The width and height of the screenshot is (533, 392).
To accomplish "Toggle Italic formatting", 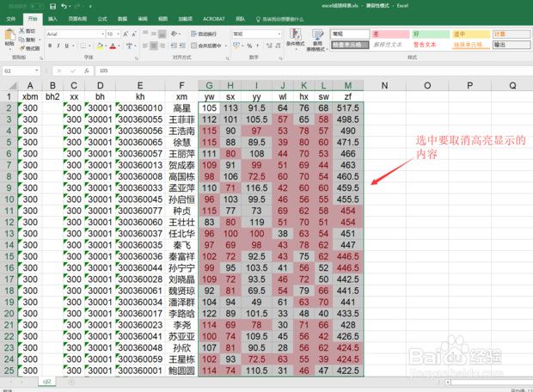I will (58, 46).
